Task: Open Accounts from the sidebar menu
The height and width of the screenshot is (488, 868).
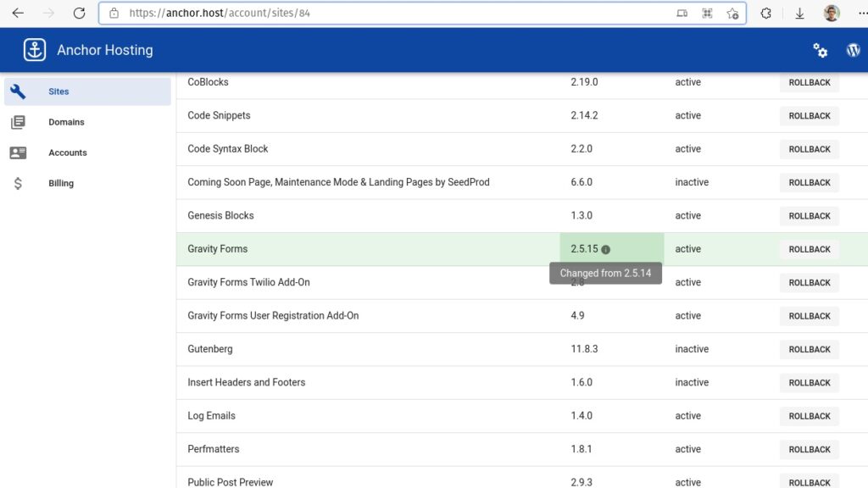Action: click(87, 152)
